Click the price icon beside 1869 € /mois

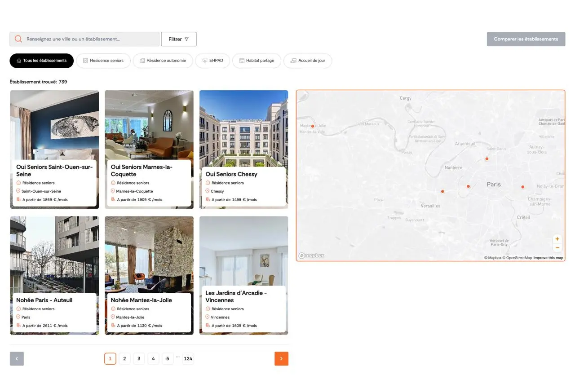click(x=18, y=199)
